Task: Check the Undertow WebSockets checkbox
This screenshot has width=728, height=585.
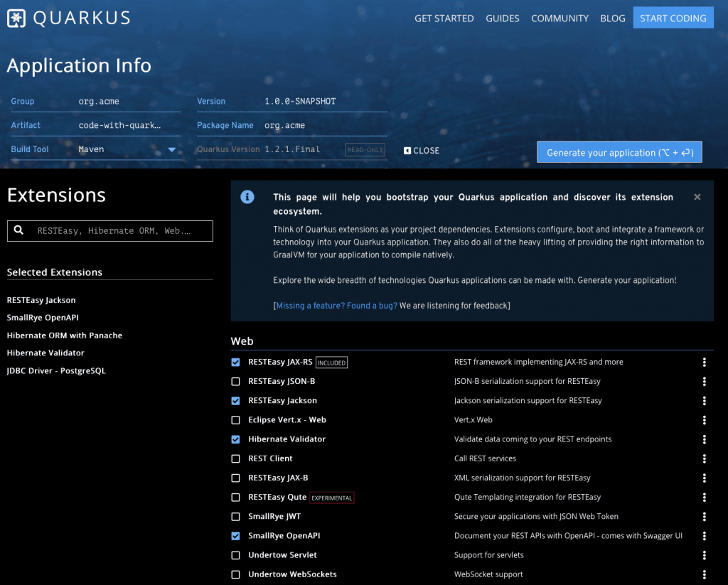Action: (x=236, y=574)
